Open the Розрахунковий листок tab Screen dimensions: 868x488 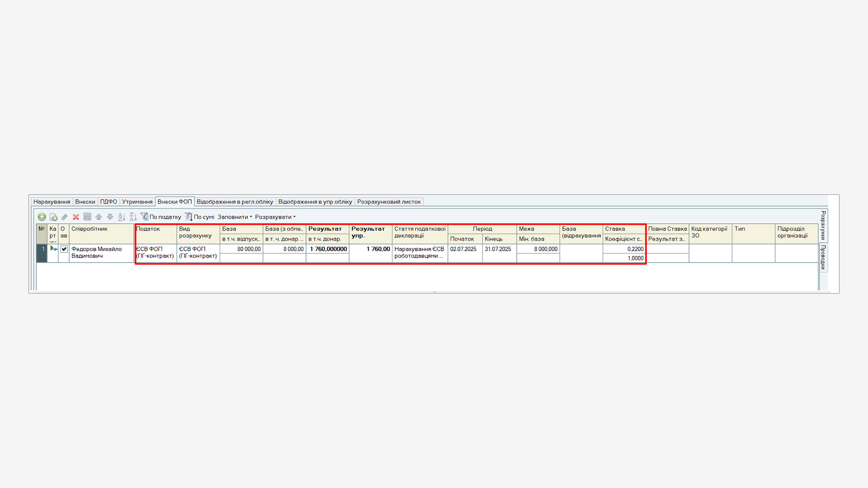389,202
